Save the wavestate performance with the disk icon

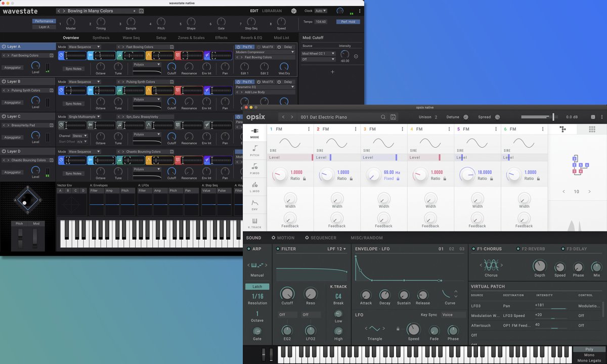click(x=141, y=11)
